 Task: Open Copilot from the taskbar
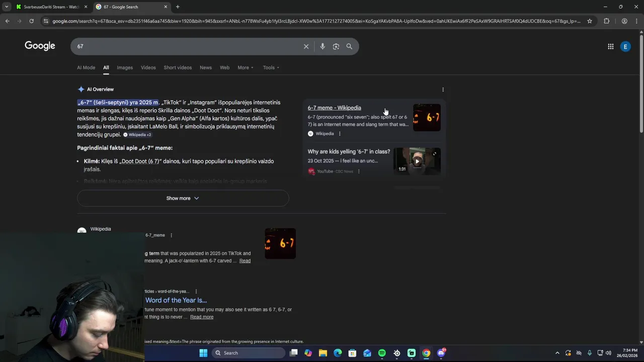pos(308,353)
